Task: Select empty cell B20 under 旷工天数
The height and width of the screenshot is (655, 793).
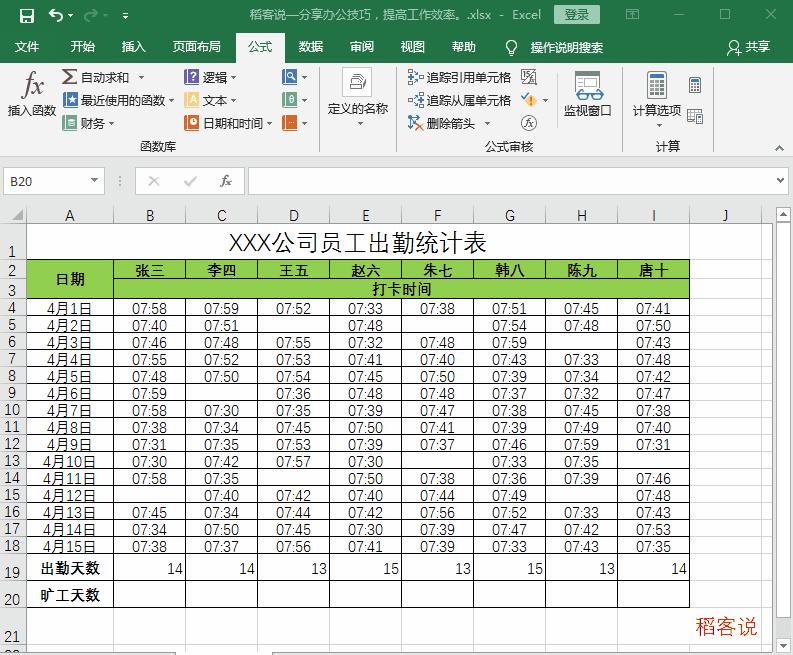Action: [150, 594]
